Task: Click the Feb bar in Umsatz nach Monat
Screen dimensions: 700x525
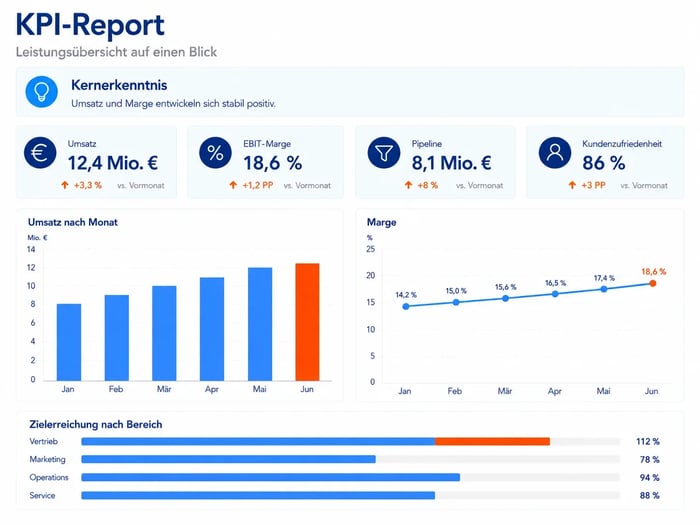Action: pos(117,338)
